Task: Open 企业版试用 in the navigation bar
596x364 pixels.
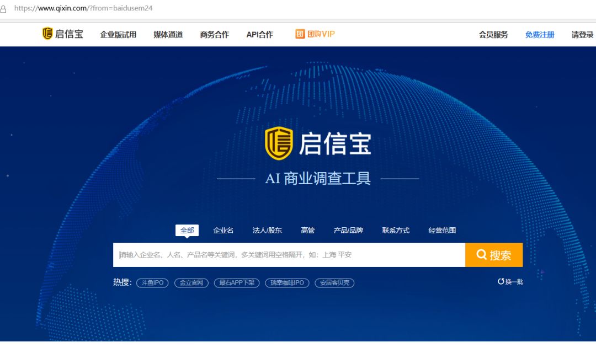Action: coord(118,35)
